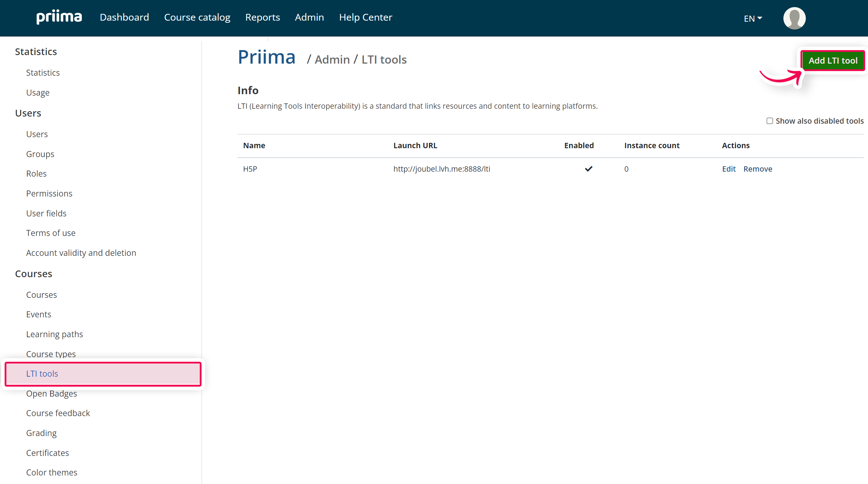The image size is (868, 484).
Task: Click the LTI description text under Info
Action: coord(417,106)
